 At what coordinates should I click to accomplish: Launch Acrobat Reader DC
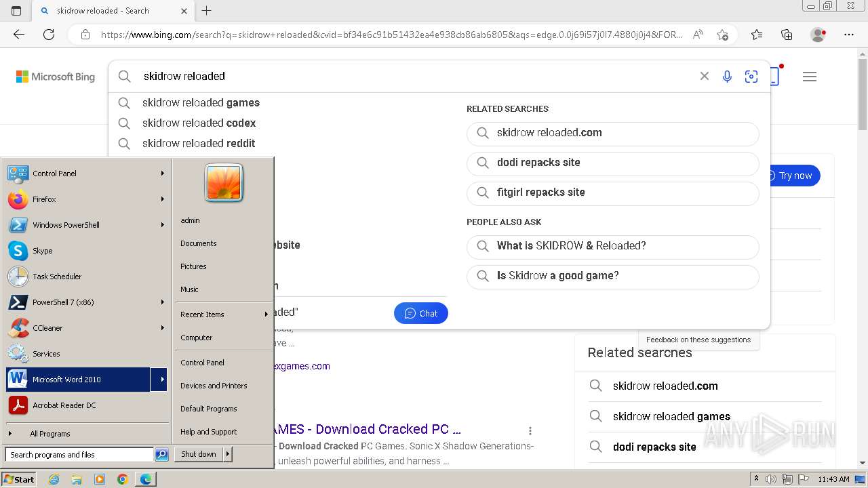[x=87, y=405]
